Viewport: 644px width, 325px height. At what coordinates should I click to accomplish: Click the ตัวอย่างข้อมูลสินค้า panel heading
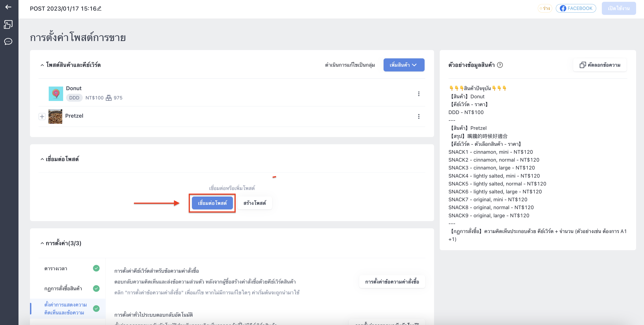[x=471, y=65]
